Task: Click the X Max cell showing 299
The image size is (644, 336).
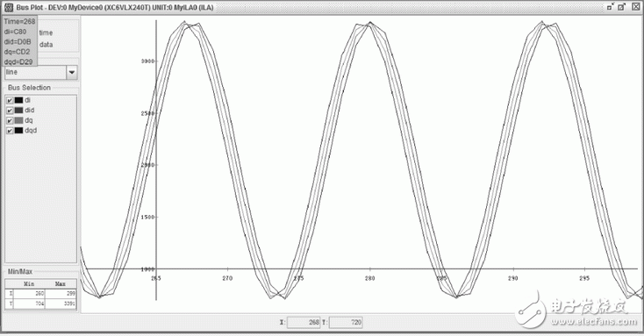Action: click(61, 294)
